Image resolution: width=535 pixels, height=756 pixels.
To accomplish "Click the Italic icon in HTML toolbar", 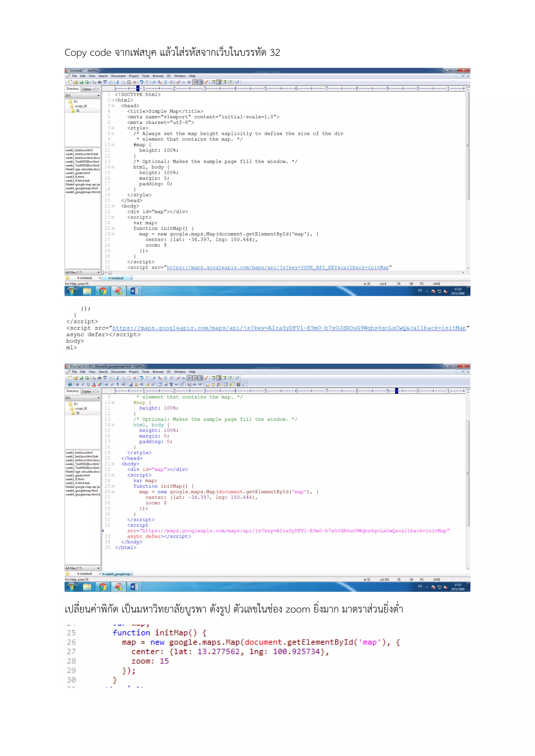I will [x=83, y=385].
